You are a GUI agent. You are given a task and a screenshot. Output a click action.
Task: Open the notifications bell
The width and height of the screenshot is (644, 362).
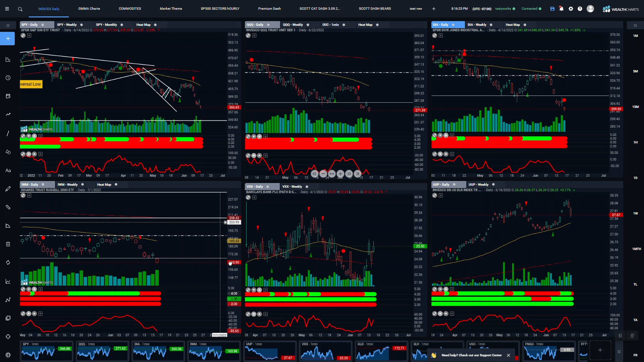[x=561, y=9]
